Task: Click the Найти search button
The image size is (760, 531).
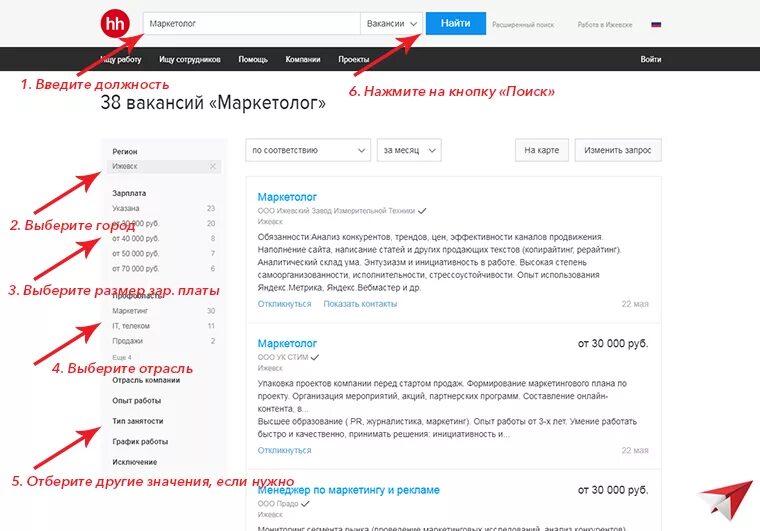Action: (456, 23)
